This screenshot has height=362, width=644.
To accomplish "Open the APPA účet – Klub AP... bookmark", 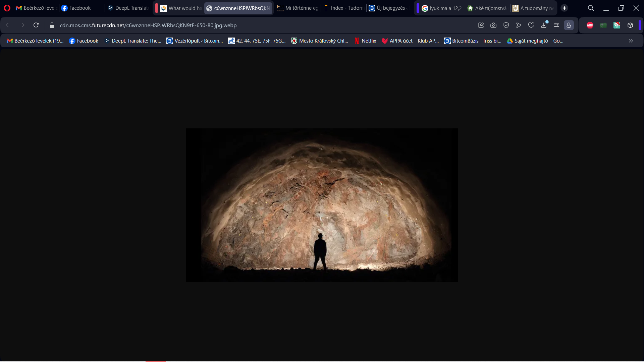I will point(410,41).
